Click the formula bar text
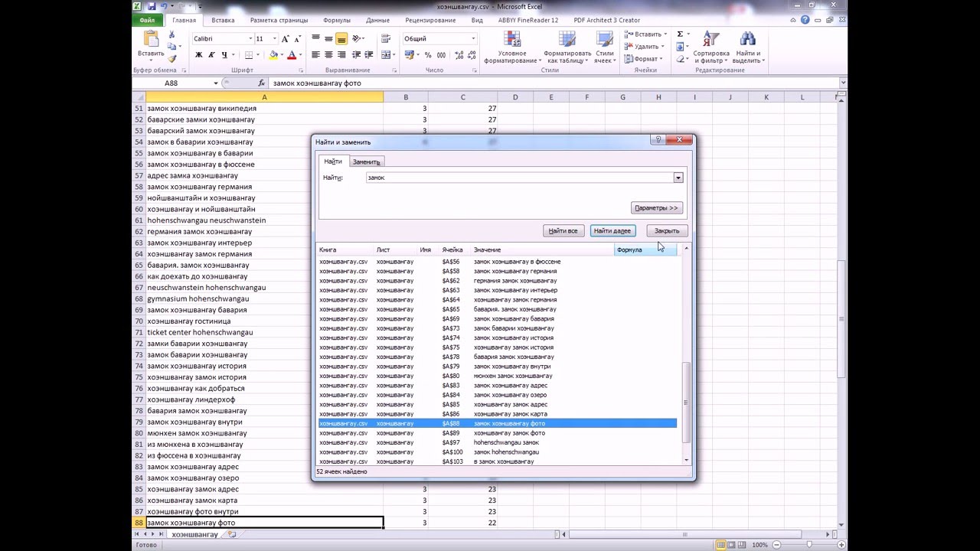This screenshot has height=551, width=980. pos(317,83)
